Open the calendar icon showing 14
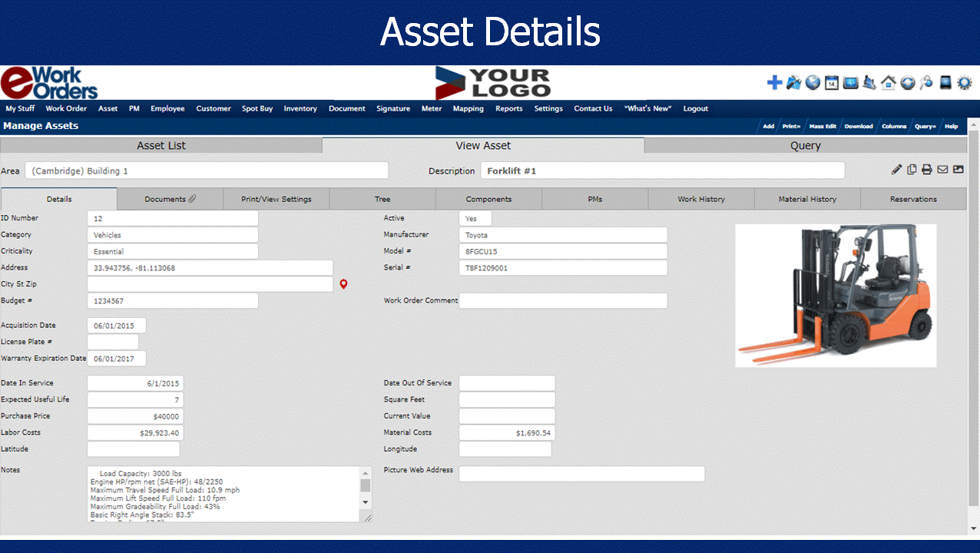This screenshot has width=980, height=553. coord(832,83)
